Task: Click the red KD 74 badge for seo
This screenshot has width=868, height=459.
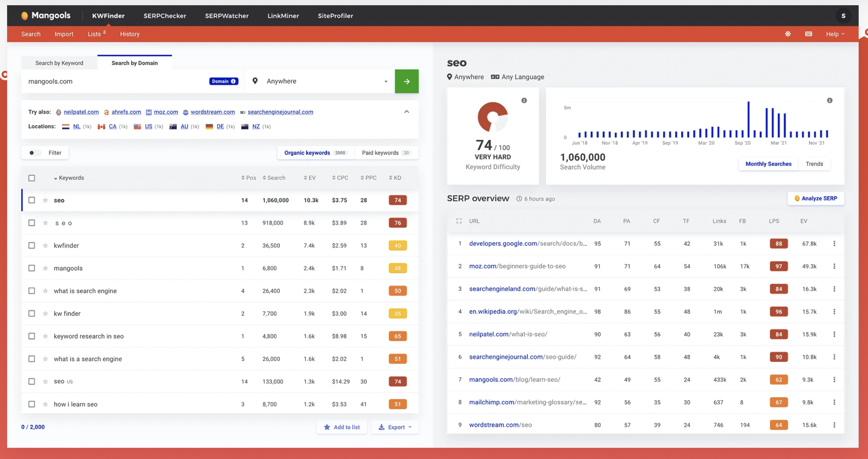Action: pyautogui.click(x=397, y=200)
